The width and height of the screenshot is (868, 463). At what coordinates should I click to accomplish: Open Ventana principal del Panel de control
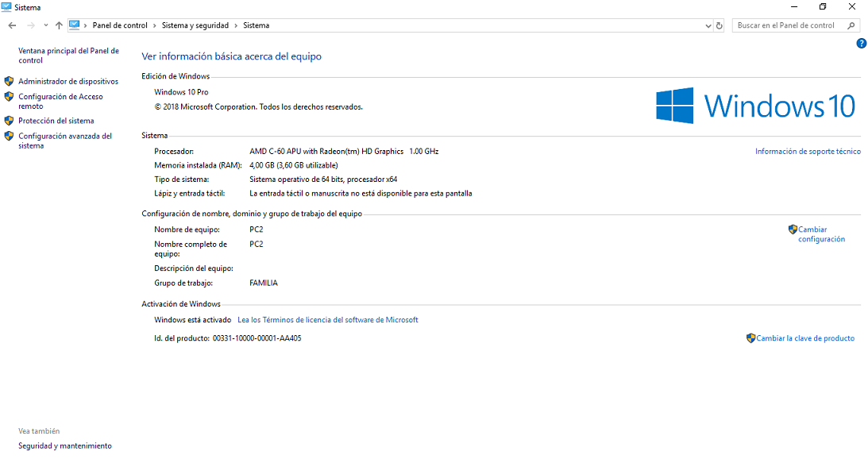pyautogui.click(x=68, y=56)
